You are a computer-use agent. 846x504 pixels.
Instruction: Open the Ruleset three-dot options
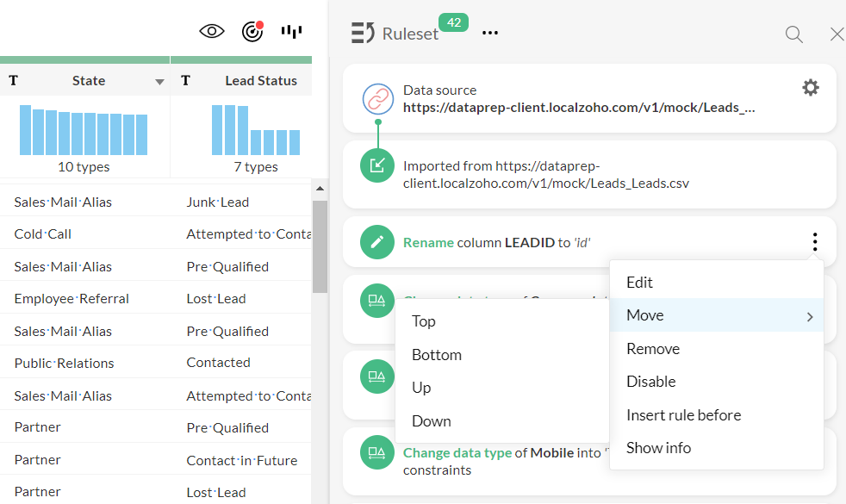click(490, 34)
